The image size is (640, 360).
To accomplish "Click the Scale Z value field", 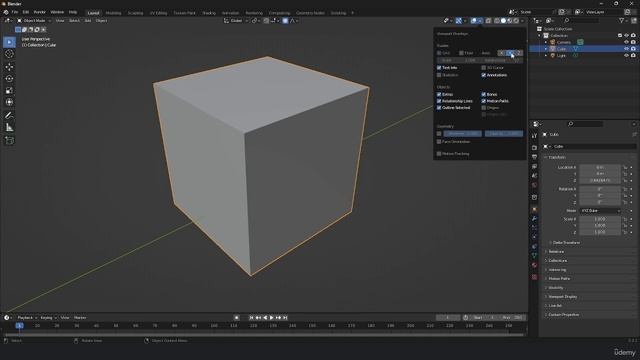I will [600, 232].
